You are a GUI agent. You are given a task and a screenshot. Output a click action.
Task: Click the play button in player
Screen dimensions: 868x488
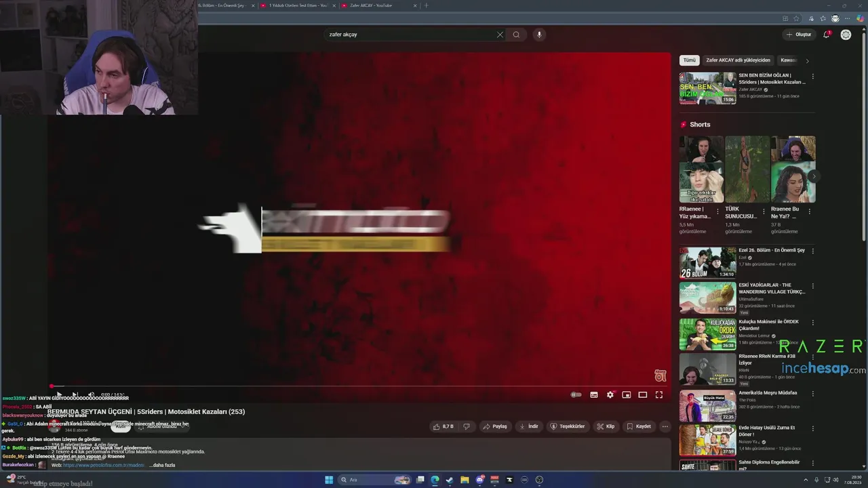pyautogui.click(x=59, y=394)
